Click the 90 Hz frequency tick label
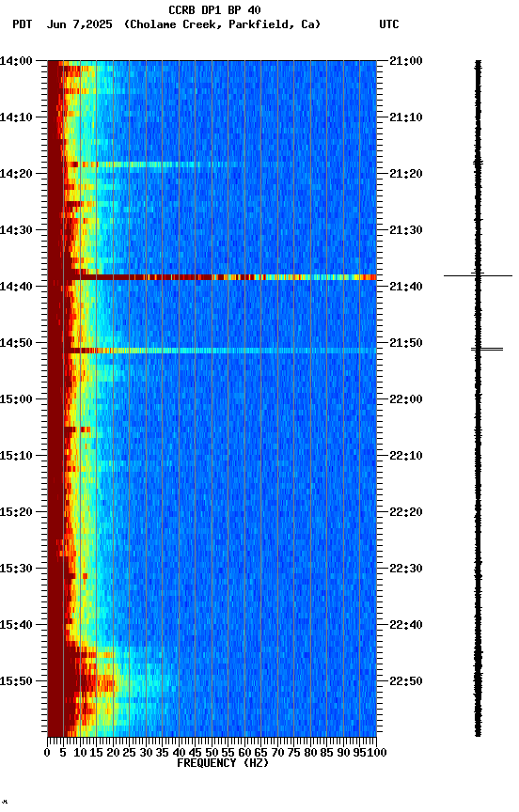The width and height of the screenshot is (519, 812). pos(343,753)
